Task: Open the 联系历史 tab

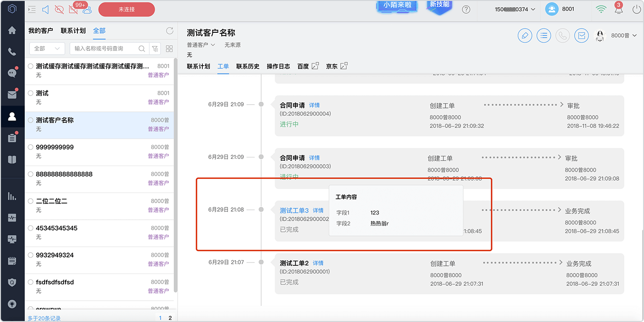Action: coord(248,66)
